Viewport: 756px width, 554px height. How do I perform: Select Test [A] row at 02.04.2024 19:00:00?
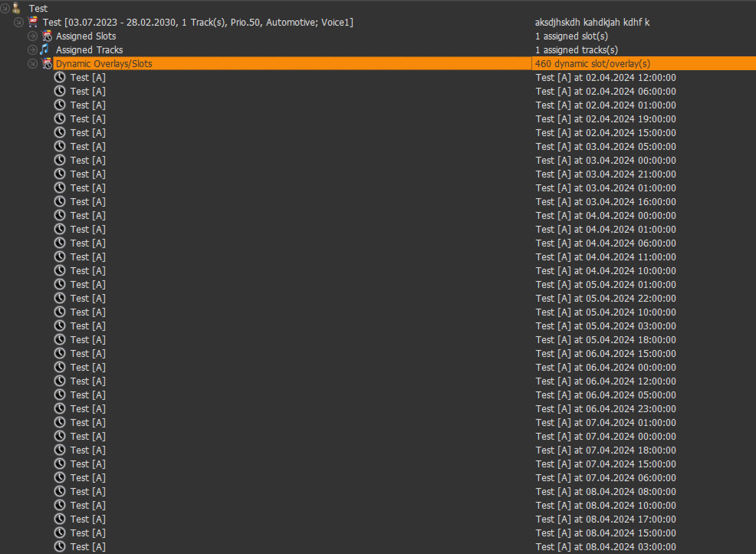tap(88, 119)
